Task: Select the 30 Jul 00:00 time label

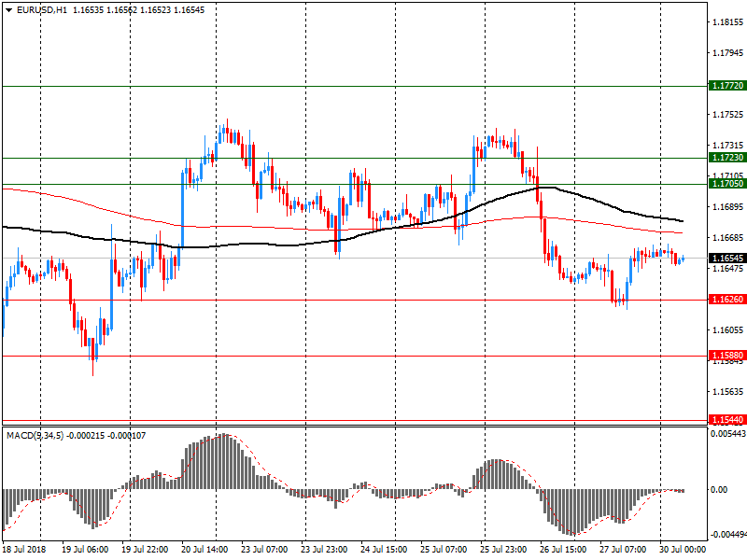Action: click(x=684, y=549)
